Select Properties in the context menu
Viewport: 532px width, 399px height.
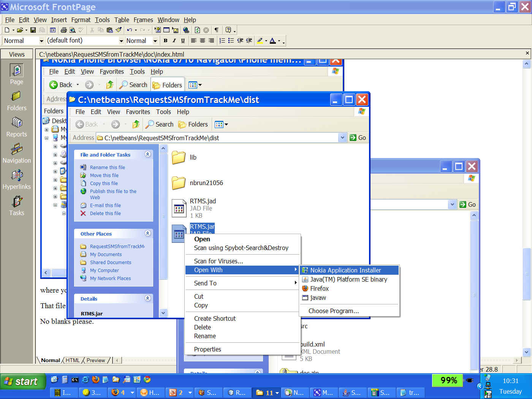tap(207, 349)
